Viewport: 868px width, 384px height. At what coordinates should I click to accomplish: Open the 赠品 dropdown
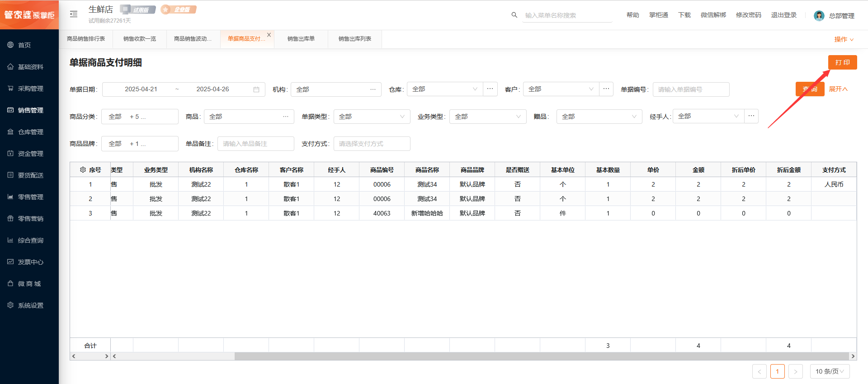tap(599, 117)
